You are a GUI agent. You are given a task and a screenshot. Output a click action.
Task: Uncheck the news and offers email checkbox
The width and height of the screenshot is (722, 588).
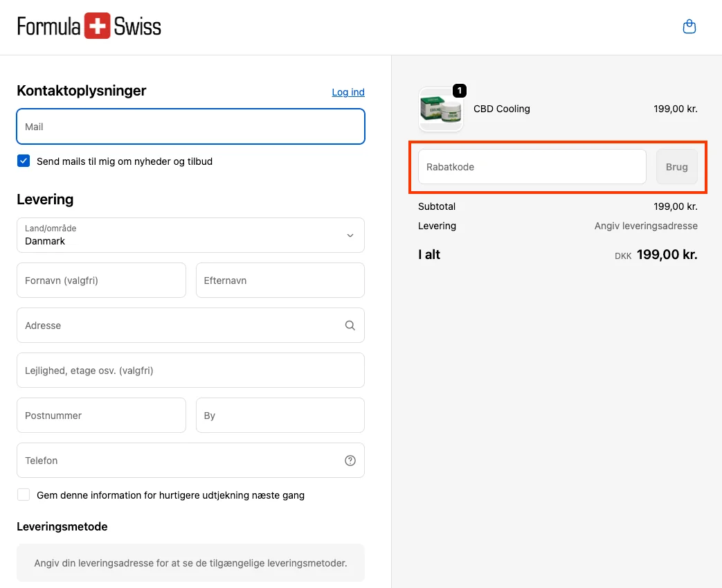point(24,161)
